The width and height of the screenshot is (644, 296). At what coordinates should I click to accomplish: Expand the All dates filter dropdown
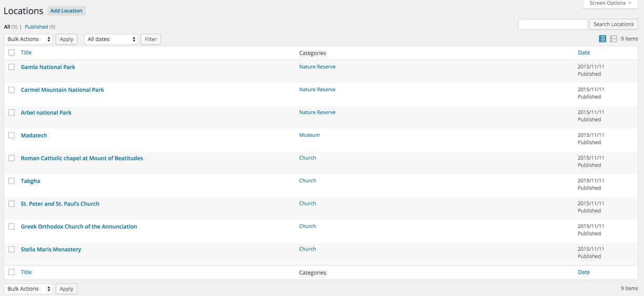pyautogui.click(x=111, y=39)
